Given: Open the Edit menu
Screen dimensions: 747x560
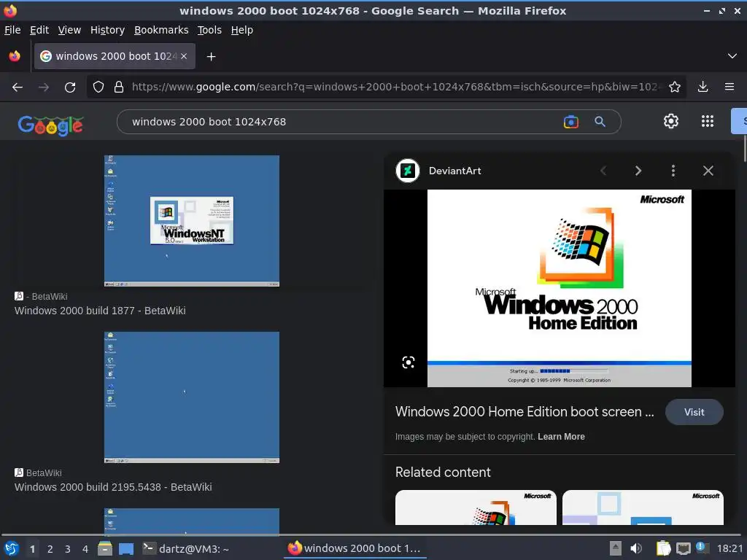Looking at the screenshot, I should coord(39,30).
